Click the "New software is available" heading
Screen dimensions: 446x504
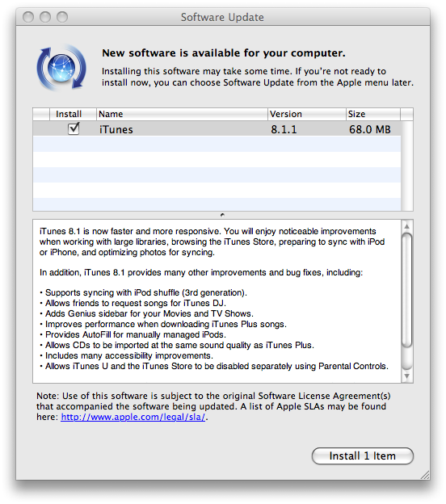224,52
